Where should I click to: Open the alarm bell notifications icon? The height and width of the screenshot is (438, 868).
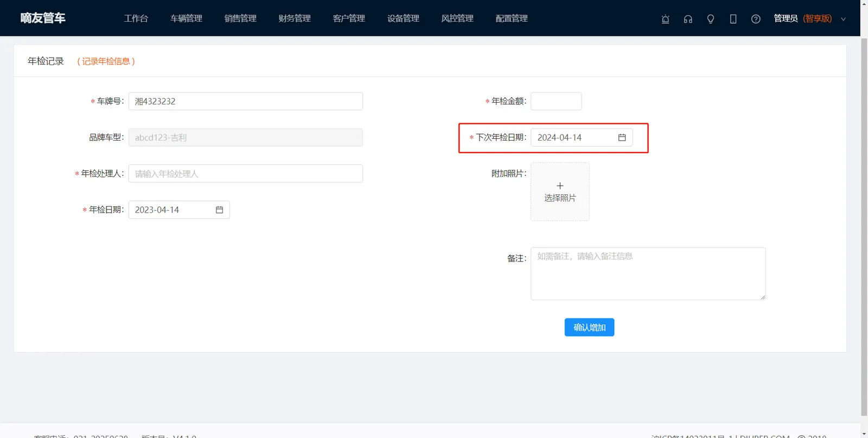point(665,19)
